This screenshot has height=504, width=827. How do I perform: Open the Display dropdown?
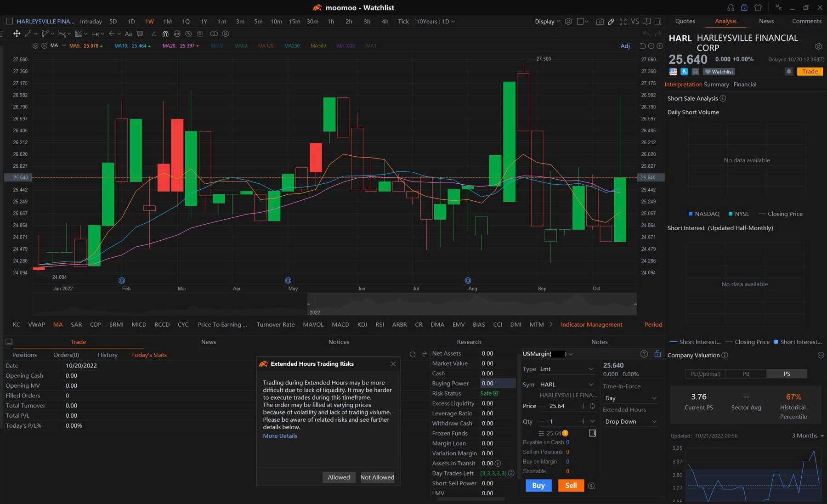coord(547,22)
